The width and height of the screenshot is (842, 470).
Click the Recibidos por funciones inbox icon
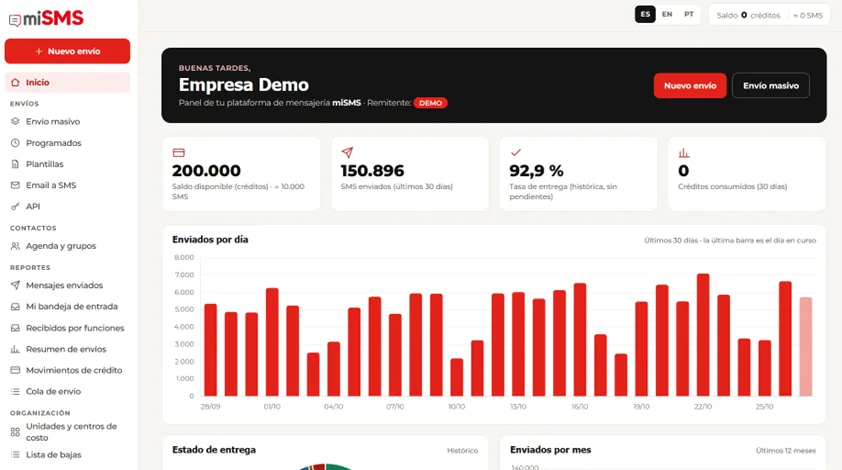[x=15, y=328]
